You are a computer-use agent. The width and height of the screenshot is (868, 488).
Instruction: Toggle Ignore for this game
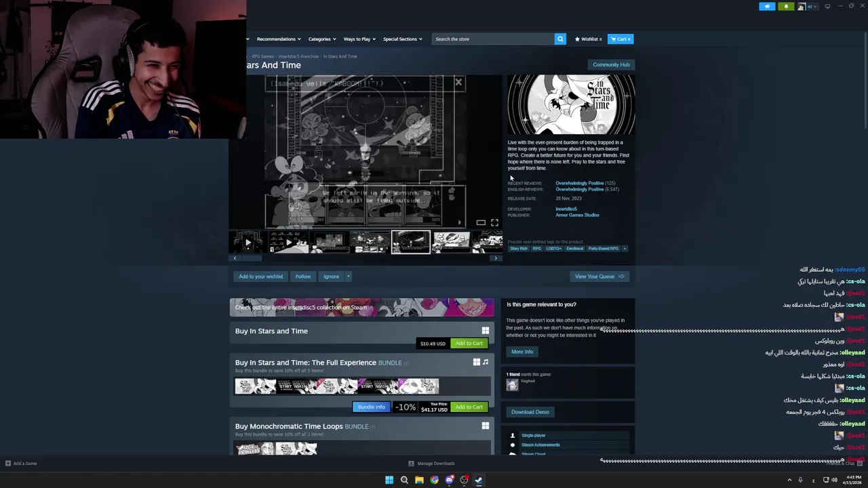point(331,277)
